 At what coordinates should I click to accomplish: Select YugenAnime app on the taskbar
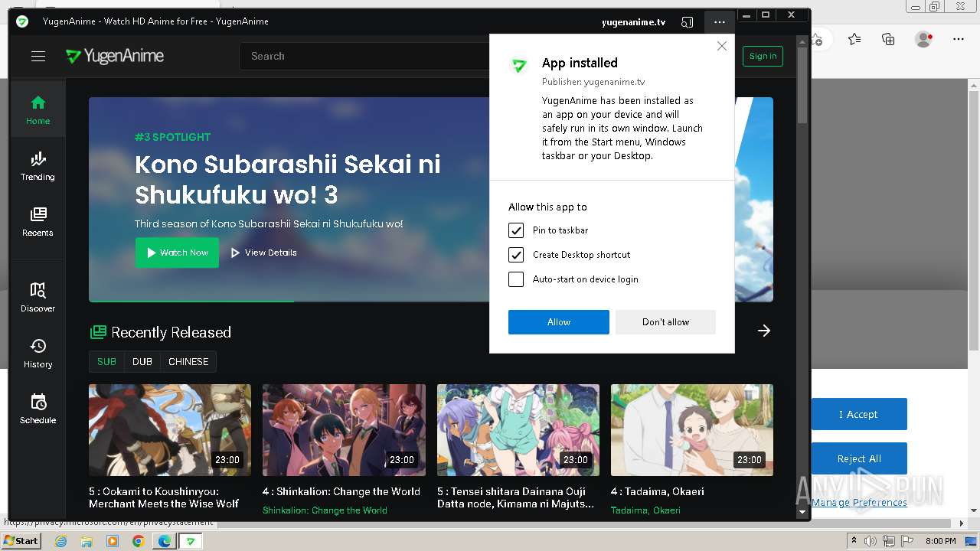pos(191,541)
